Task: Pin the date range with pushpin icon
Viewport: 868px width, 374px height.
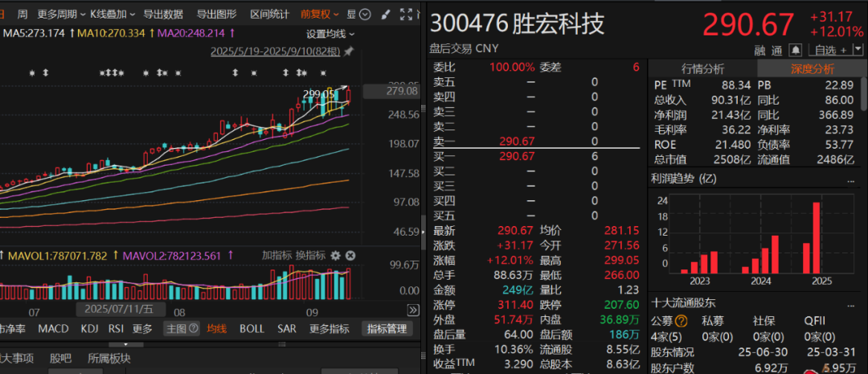Action: tap(348, 51)
